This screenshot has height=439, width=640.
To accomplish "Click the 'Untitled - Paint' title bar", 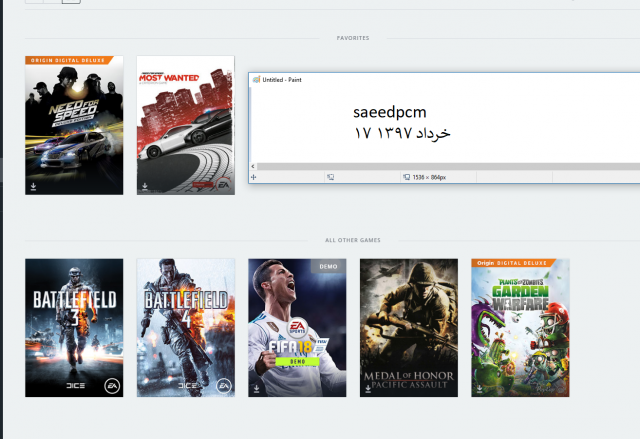I will [x=400, y=79].
